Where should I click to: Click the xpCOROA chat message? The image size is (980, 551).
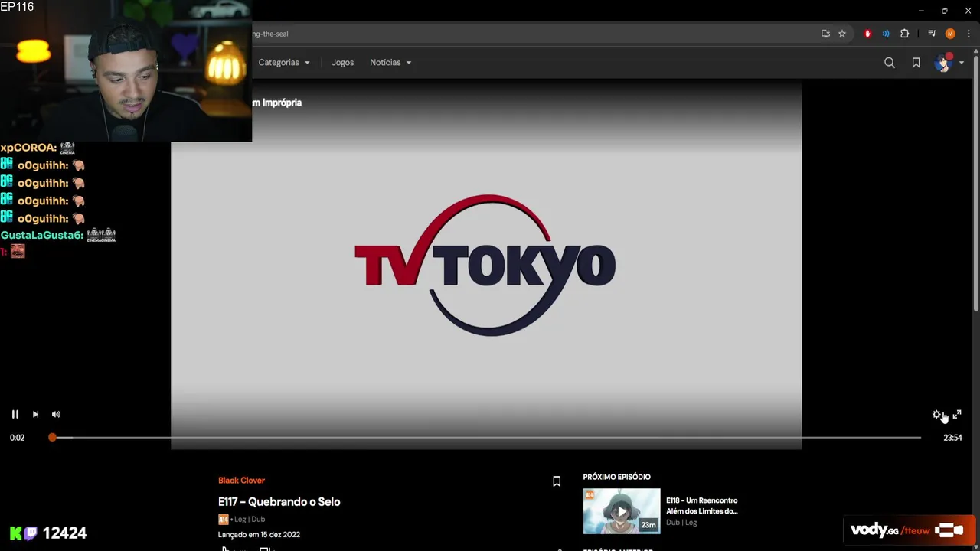38,148
